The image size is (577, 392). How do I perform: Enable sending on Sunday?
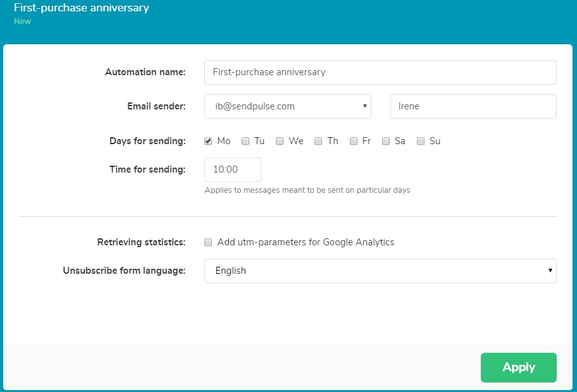(420, 141)
